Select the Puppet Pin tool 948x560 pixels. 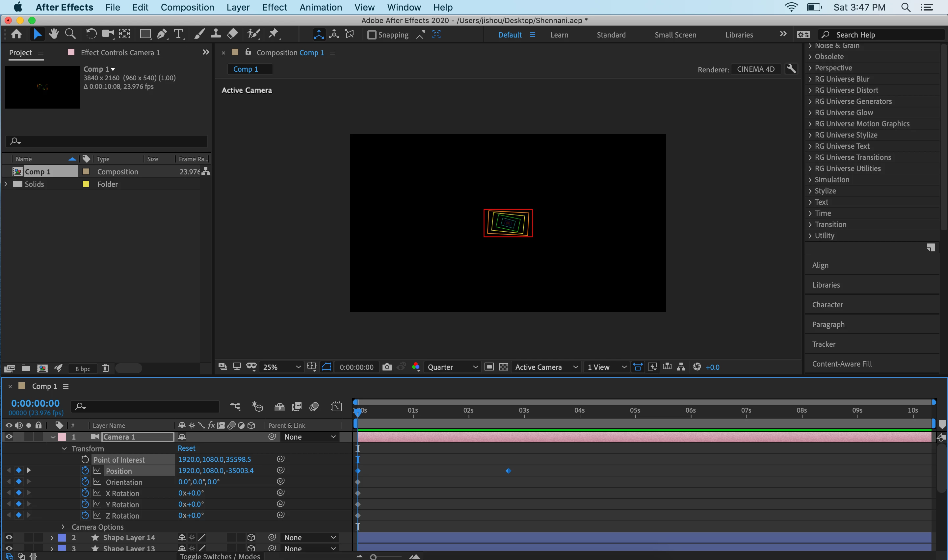[x=273, y=34]
